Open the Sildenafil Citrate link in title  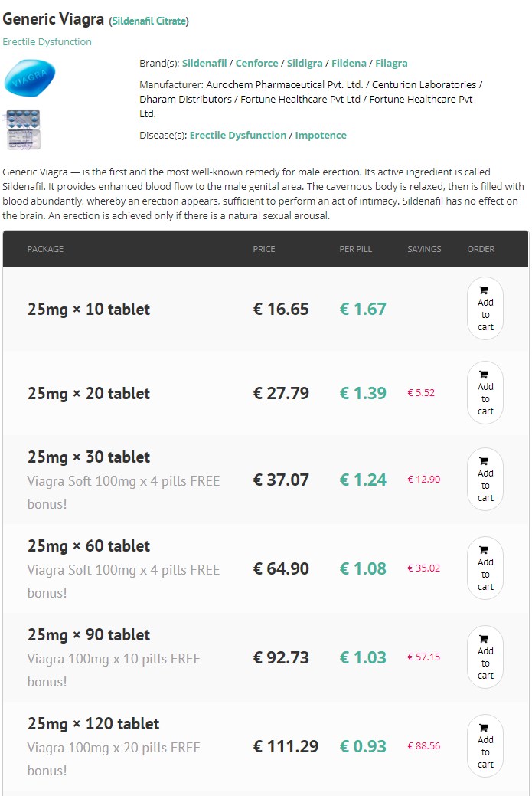(149, 21)
